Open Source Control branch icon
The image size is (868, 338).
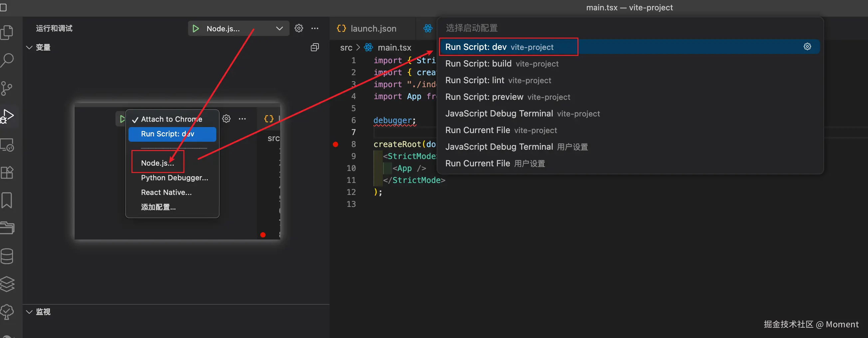6,88
